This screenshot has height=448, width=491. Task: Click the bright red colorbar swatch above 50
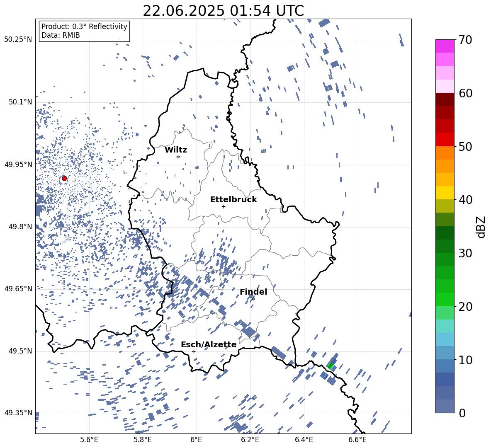pyautogui.click(x=445, y=140)
